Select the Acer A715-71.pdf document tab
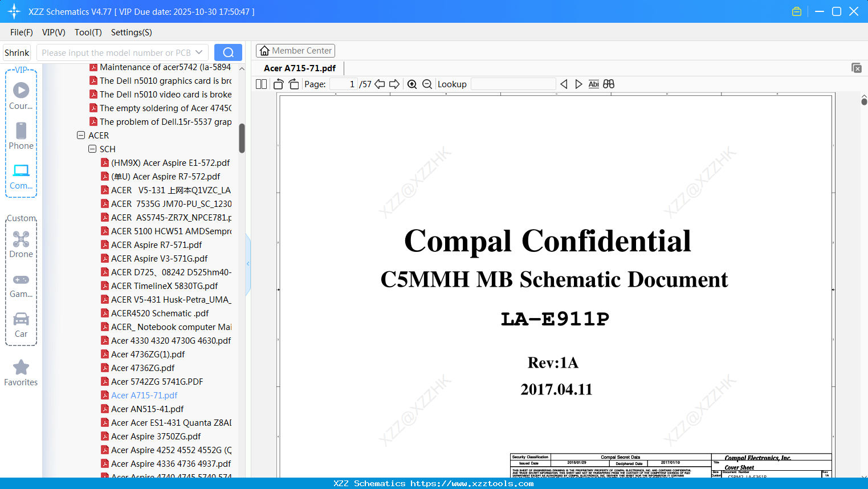This screenshot has height=489, width=868. pyautogui.click(x=300, y=68)
